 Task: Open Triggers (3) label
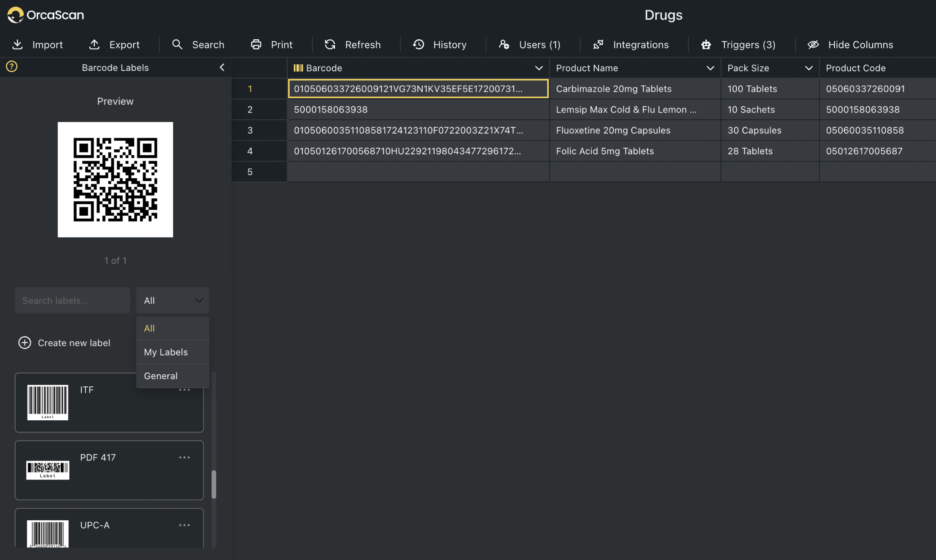(x=748, y=44)
